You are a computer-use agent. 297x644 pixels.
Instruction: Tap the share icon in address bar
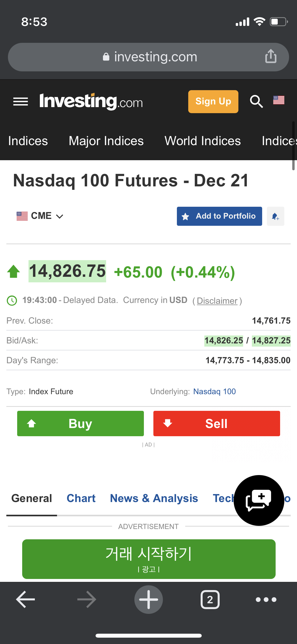coord(271,56)
